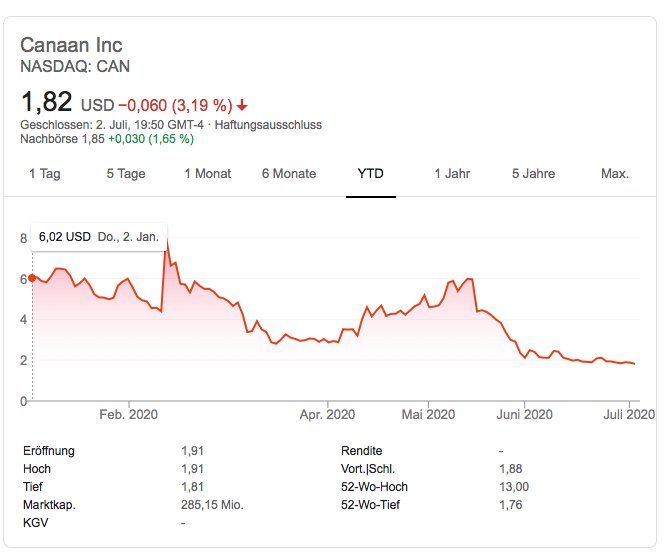The image size is (668, 559).
Task: Switch to the 1 Tag tab
Action: (45, 174)
